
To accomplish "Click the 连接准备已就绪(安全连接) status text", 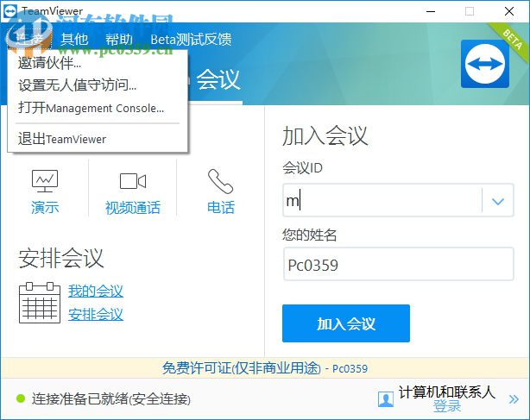I will pyautogui.click(x=110, y=399).
